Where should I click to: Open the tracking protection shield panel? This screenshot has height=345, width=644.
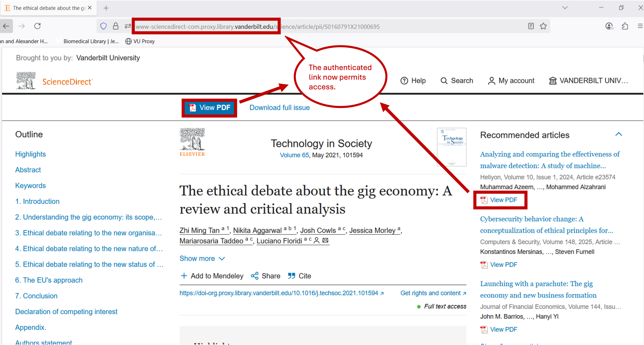103,26
